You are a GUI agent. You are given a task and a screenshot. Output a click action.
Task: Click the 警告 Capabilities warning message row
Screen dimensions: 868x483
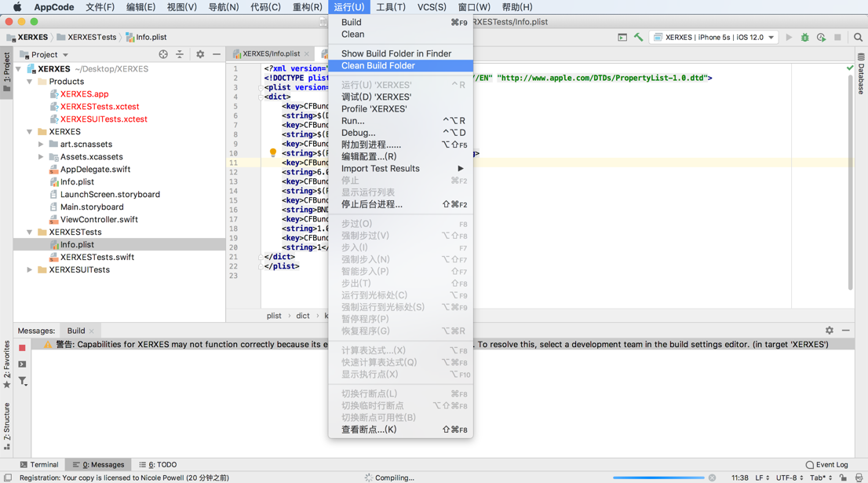pos(443,345)
